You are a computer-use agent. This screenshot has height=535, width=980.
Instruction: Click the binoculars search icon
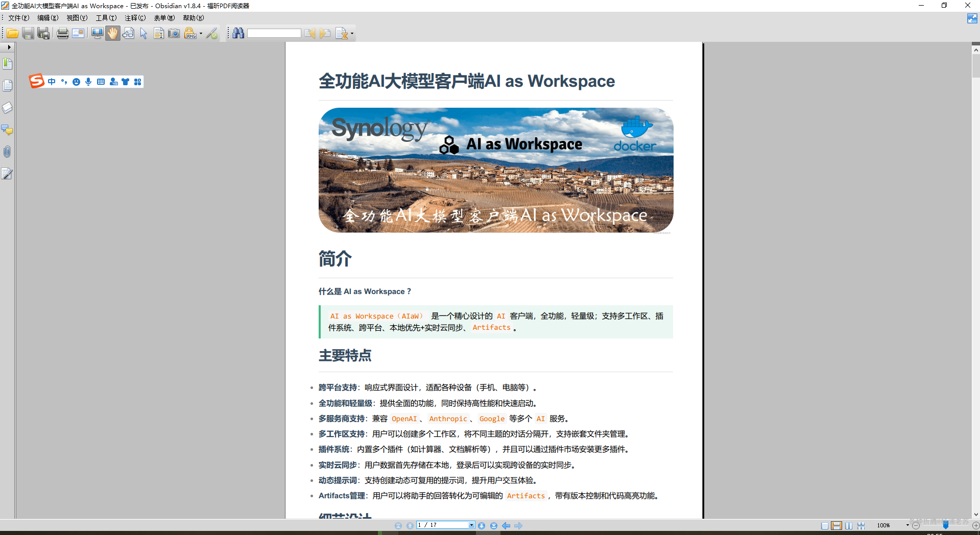point(238,34)
